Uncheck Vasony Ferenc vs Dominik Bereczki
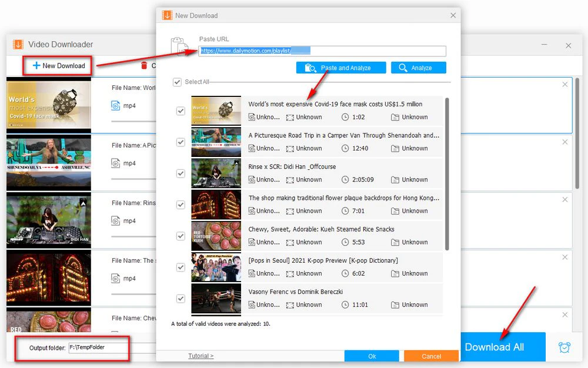Screen dimensions: 588x368 click(181, 298)
